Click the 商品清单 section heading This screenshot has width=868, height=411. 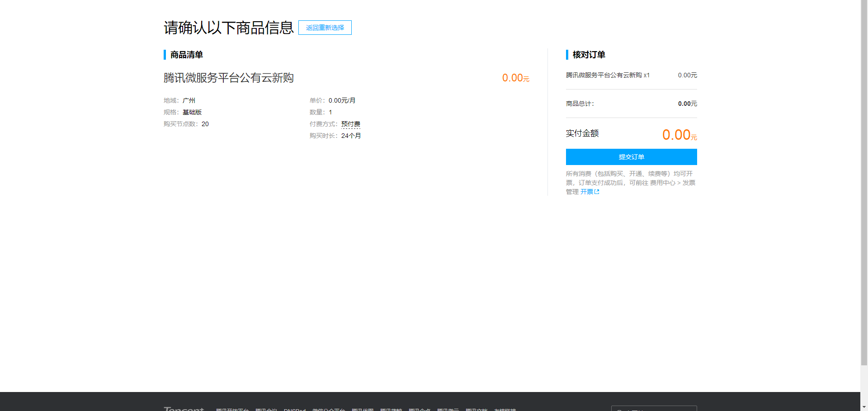click(186, 55)
